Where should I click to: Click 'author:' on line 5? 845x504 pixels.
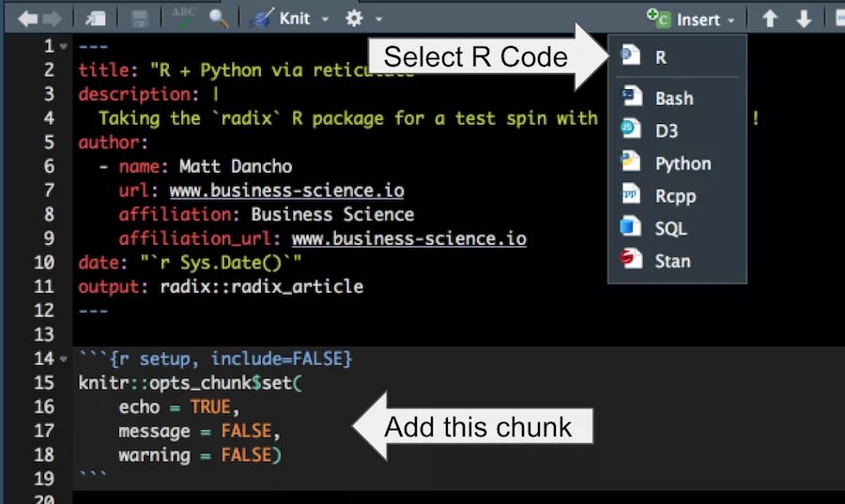pos(114,142)
